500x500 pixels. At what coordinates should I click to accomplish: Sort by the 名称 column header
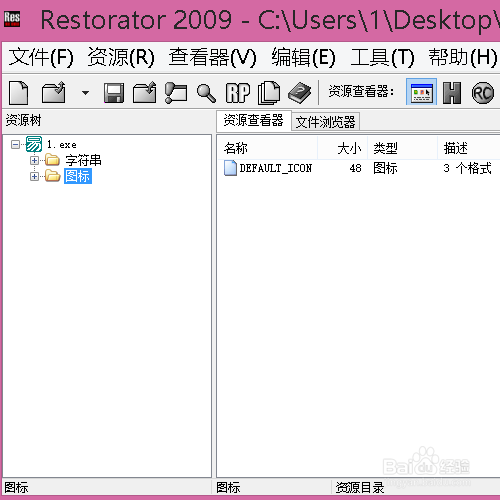[267, 148]
